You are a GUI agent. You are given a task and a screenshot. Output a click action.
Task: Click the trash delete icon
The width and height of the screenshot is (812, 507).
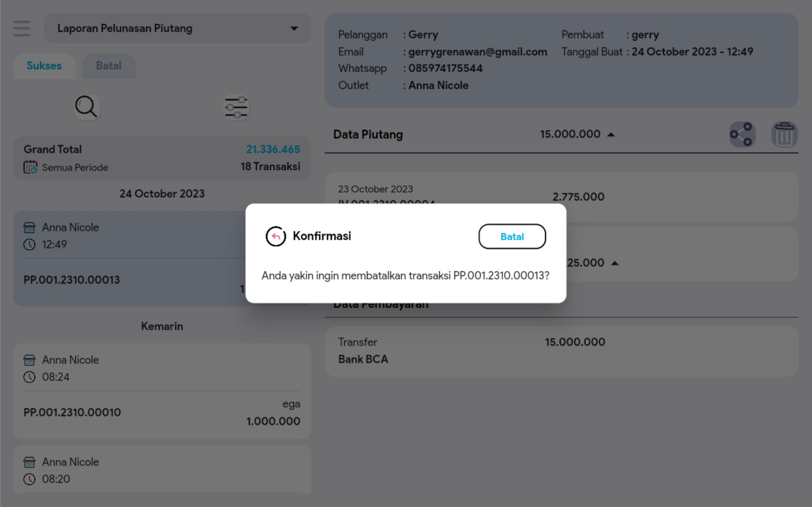pos(784,134)
